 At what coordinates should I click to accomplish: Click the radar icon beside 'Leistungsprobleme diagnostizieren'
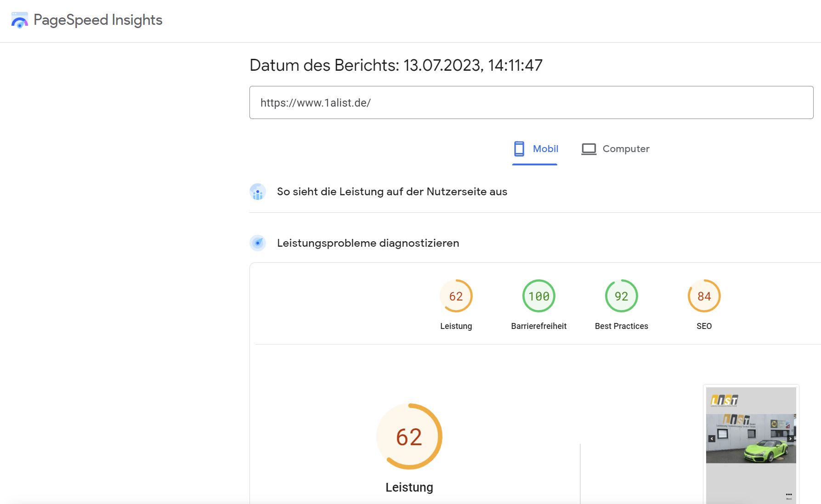coord(258,243)
